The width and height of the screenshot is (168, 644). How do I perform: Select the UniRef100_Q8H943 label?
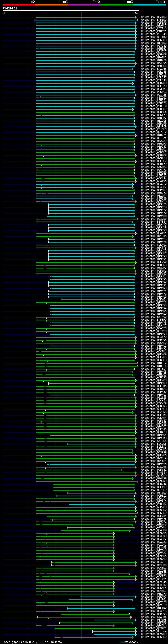click(154, 49)
